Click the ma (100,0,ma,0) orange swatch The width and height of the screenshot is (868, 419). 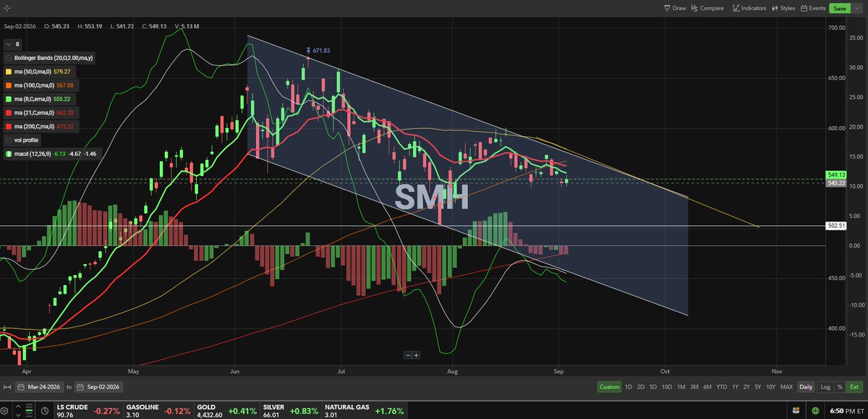tap(9, 85)
